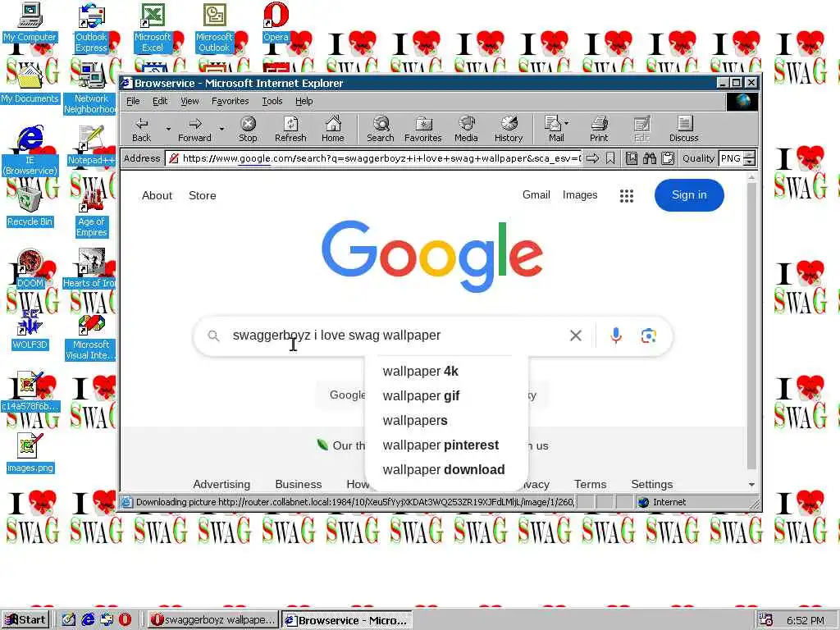840x630 pixels.
Task: Click the Go arrow beside address bar
Action: click(592, 158)
